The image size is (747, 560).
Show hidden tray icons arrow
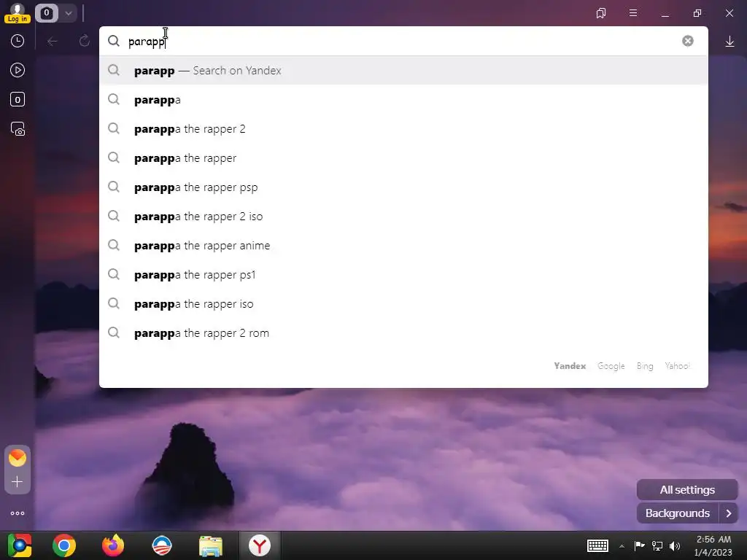tap(622, 546)
